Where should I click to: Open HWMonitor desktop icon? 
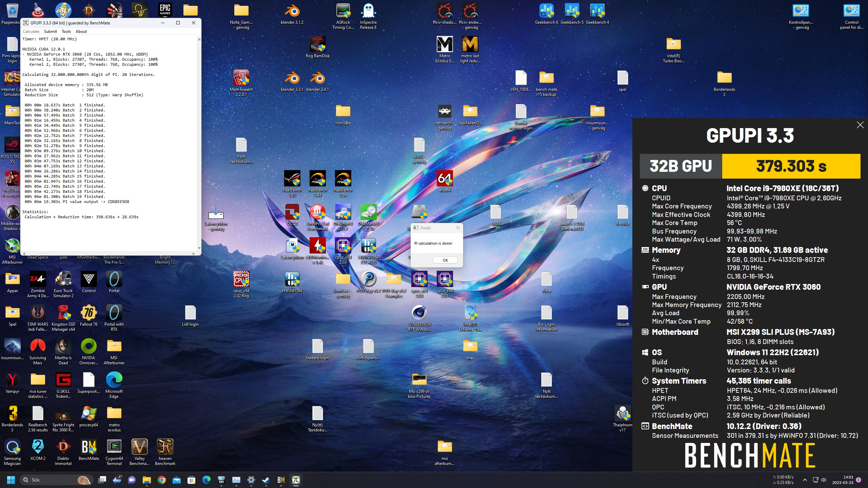(317, 251)
